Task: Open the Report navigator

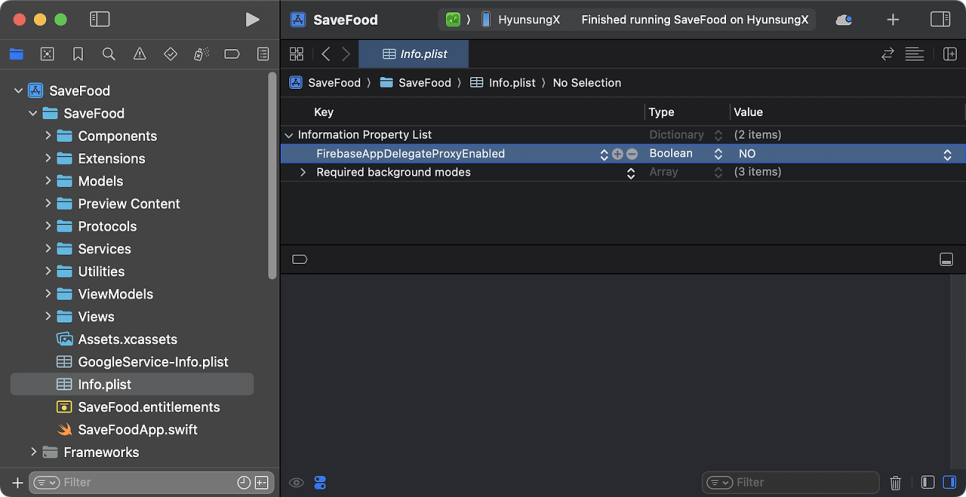Action: coord(263,54)
